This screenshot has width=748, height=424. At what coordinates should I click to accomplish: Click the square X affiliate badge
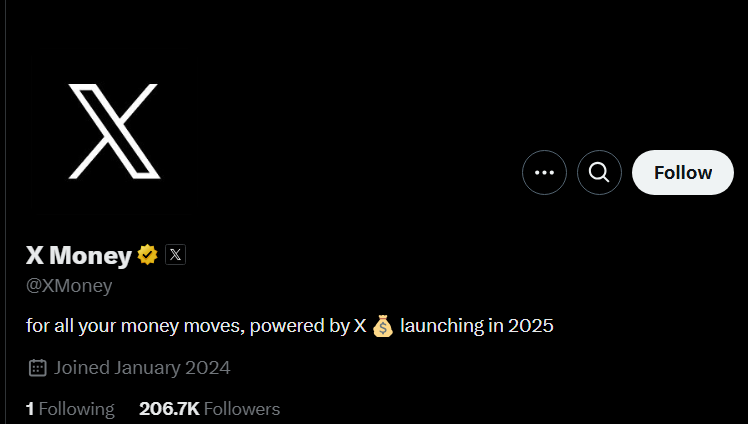click(175, 255)
